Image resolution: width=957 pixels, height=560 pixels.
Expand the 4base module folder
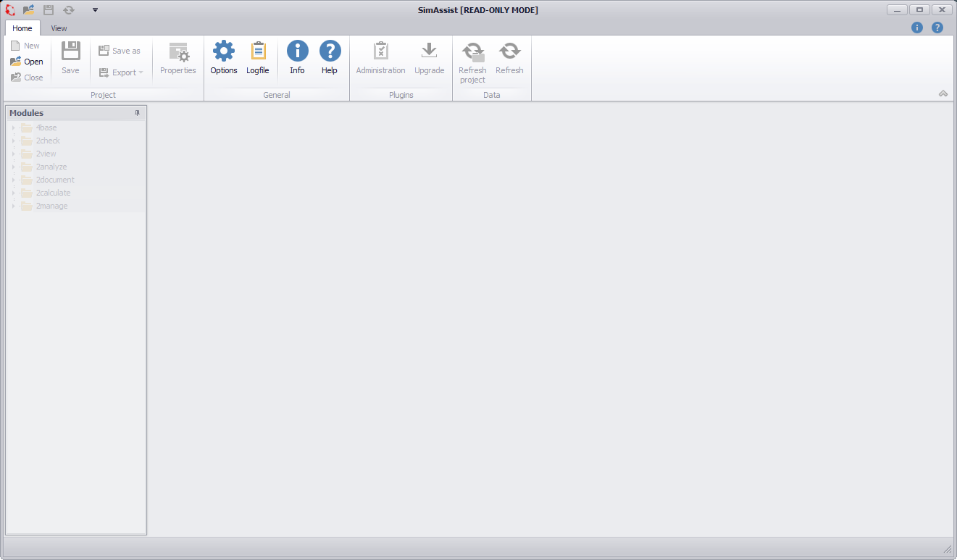tap(13, 127)
